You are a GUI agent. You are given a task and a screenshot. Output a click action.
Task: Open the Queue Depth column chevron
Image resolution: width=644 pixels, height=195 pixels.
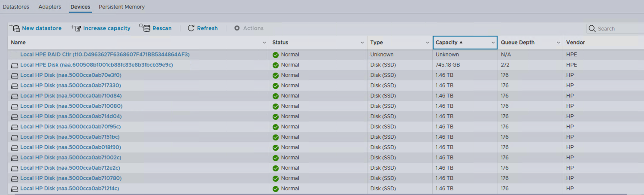pos(558,43)
